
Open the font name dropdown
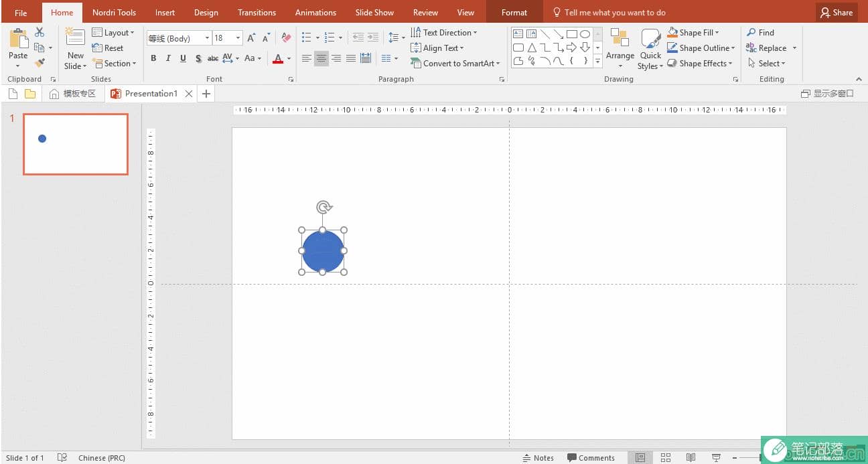click(208, 38)
